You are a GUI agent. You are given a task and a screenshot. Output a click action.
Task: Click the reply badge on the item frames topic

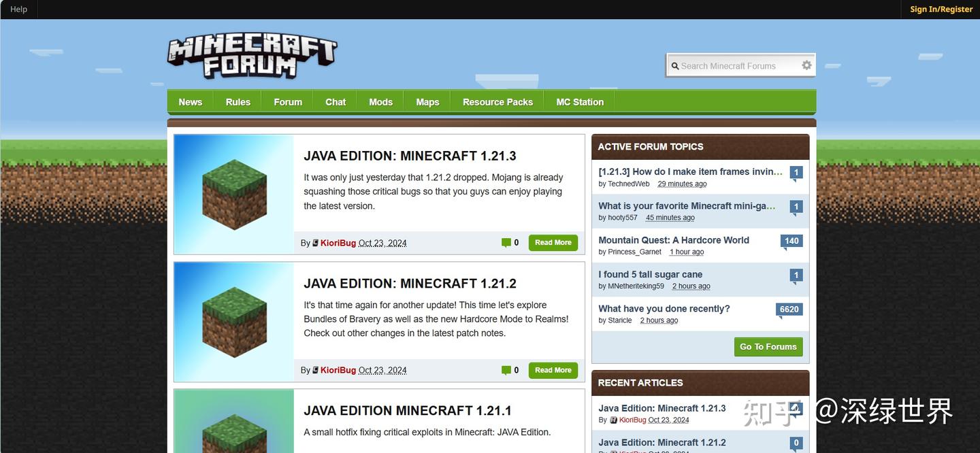796,171
